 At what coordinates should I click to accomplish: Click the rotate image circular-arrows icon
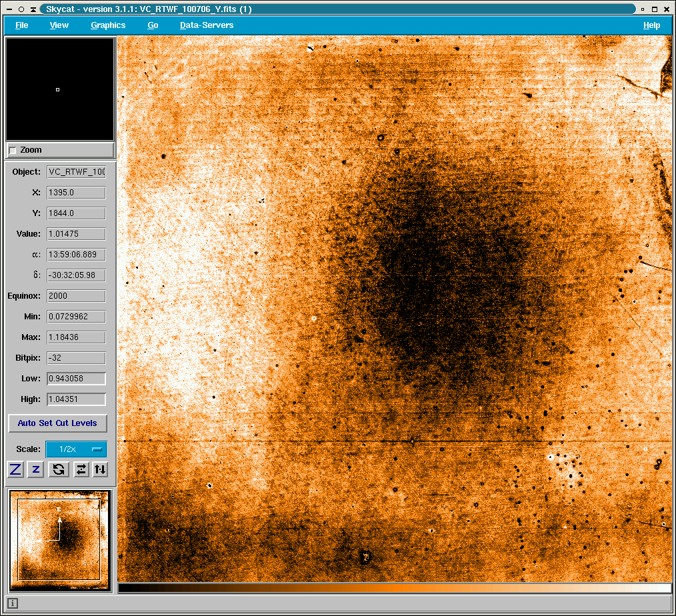(59, 469)
